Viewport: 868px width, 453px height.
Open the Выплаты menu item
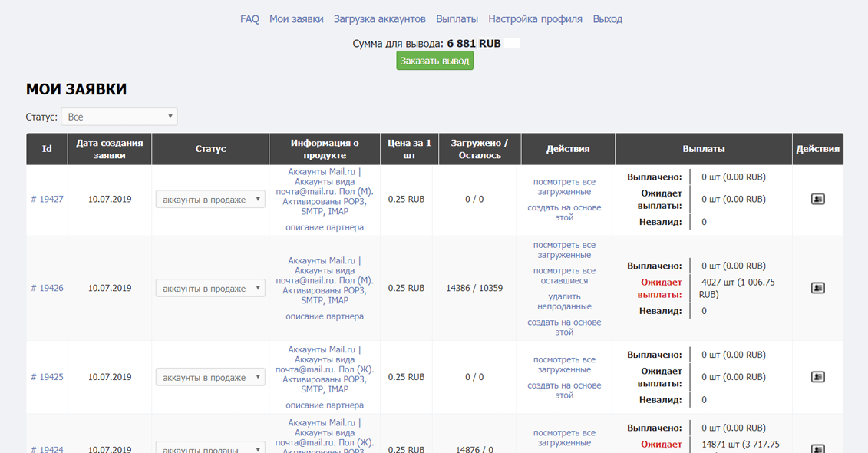457,19
